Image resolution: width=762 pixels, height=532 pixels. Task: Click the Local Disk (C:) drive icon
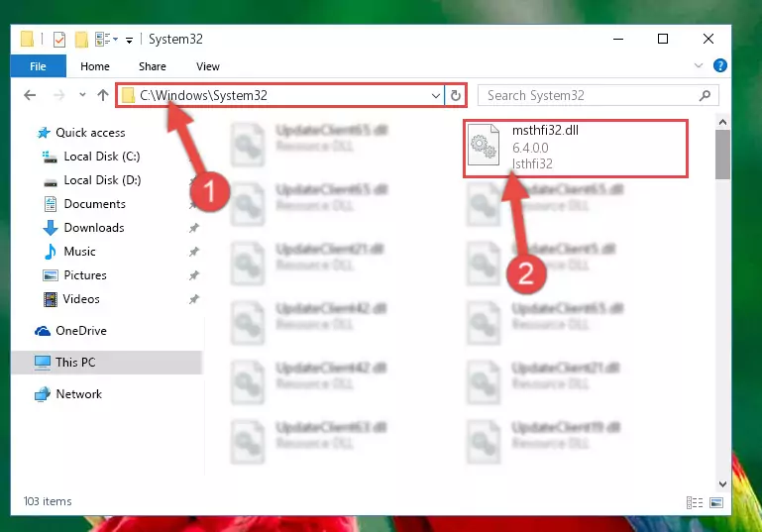[50, 157]
